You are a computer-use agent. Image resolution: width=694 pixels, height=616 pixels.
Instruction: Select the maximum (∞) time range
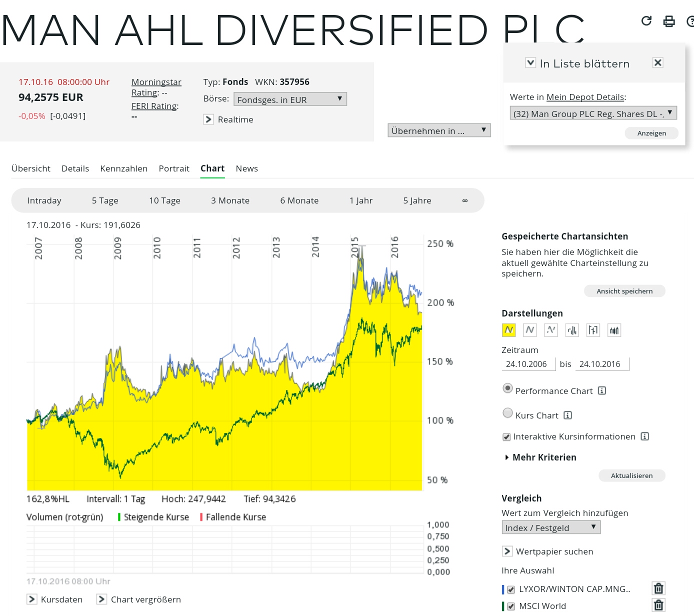[465, 200]
